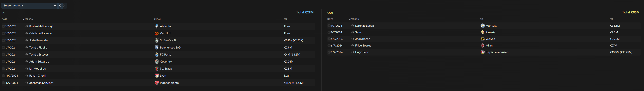
Task: Open Hugo Félix's player profile
Action: tap(362, 52)
